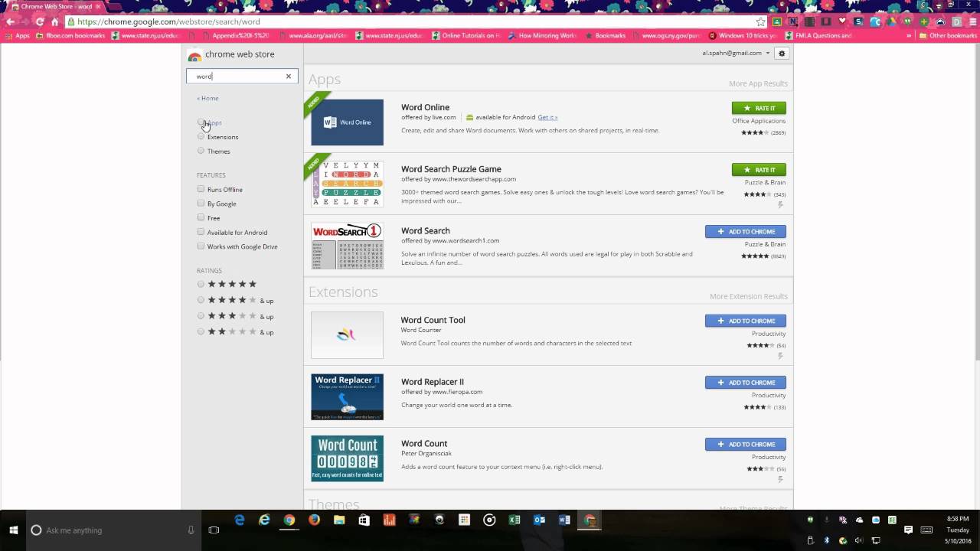Open the Word Online thumbnail
Viewport: 980px width, 551px height.
pyautogui.click(x=347, y=122)
